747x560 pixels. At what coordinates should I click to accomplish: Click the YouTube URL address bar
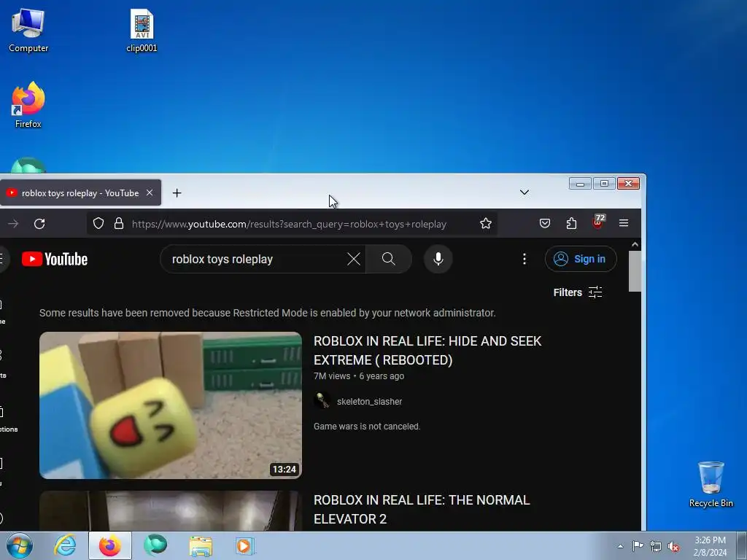[x=289, y=224]
